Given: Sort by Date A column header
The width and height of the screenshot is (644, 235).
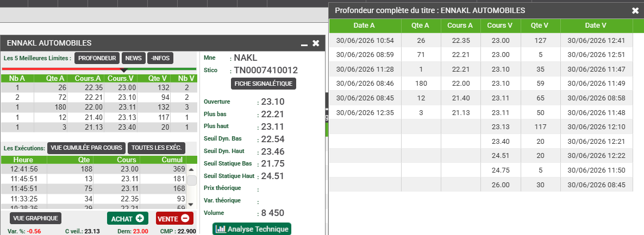Looking at the screenshot, I should click(364, 26).
